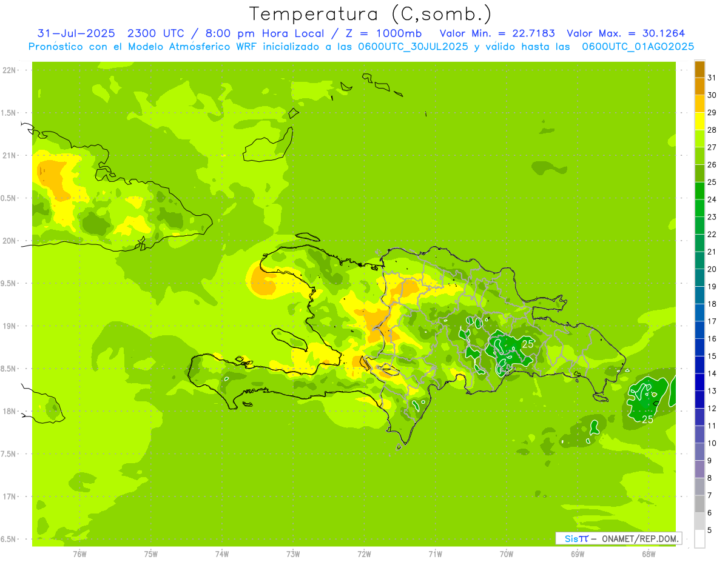Click the '20N' latitude label
The height and width of the screenshot is (562, 728).
coord(9,241)
